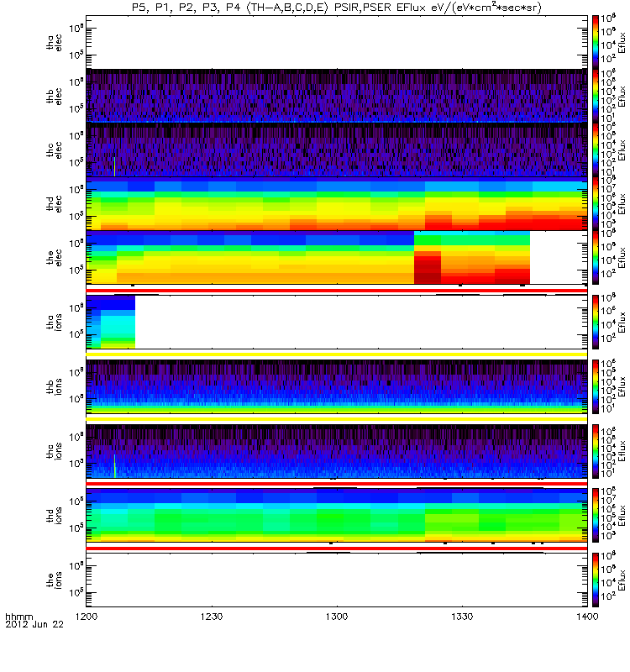Screen dimensions: 630x672
Task: Select the 'the elec' panel label
Action: [x=55, y=258]
